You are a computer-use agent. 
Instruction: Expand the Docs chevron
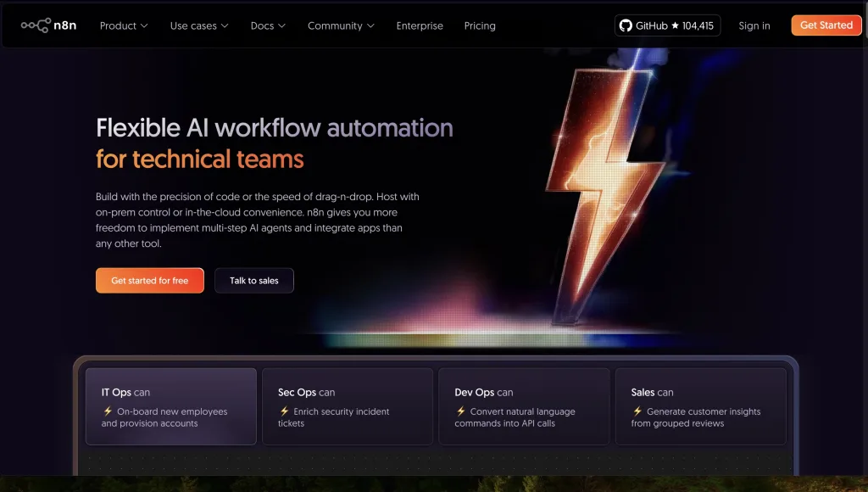click(281, 26)
